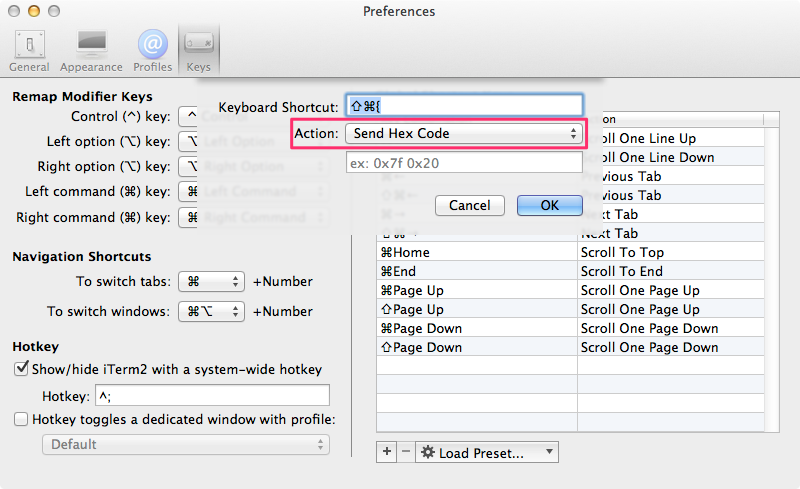Open the Profiles preferences tab
Viewport: 800px width, 489px height.
coord(153,51)
